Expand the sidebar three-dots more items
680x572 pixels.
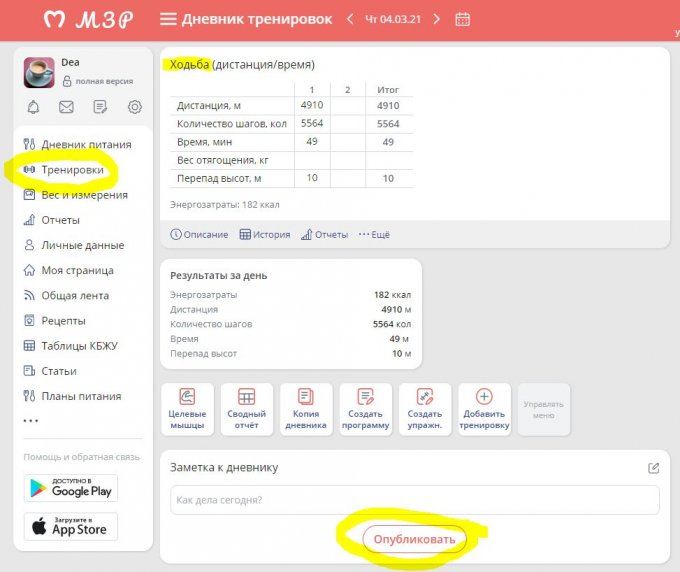tap(30, 421)
